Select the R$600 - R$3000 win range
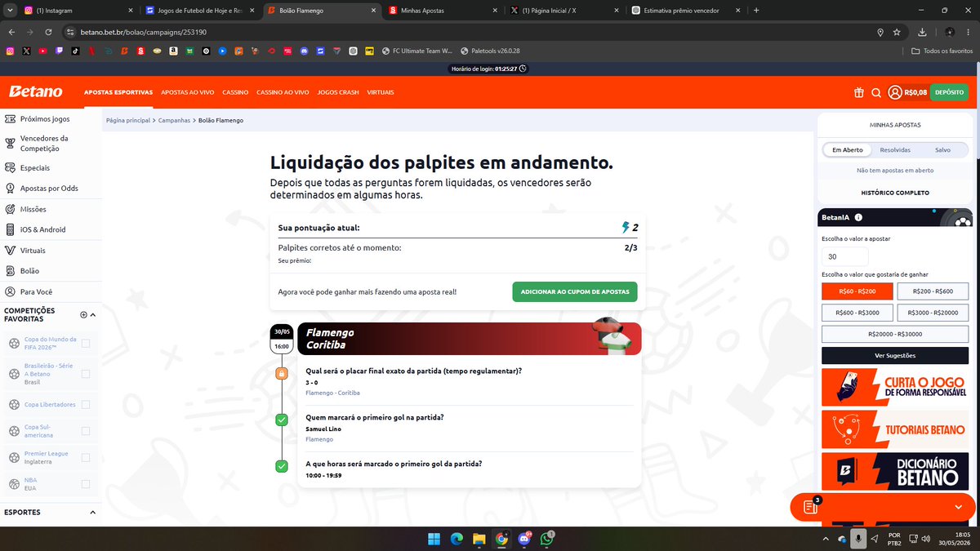The image size is (980, 551). [x=857, y=313]
